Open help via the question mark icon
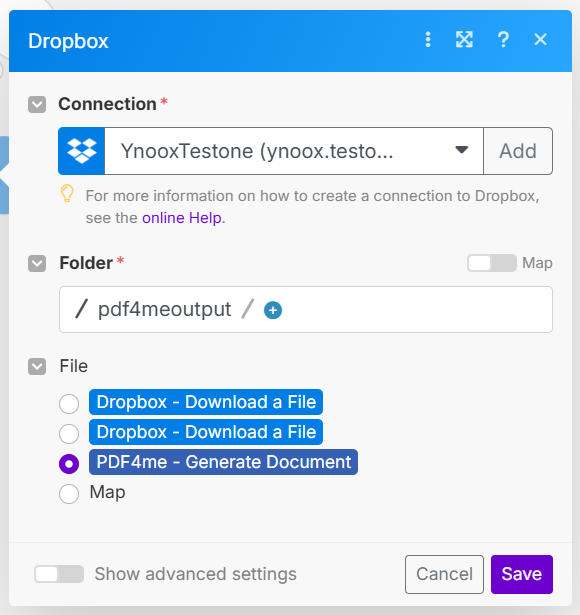 point(503,40)
